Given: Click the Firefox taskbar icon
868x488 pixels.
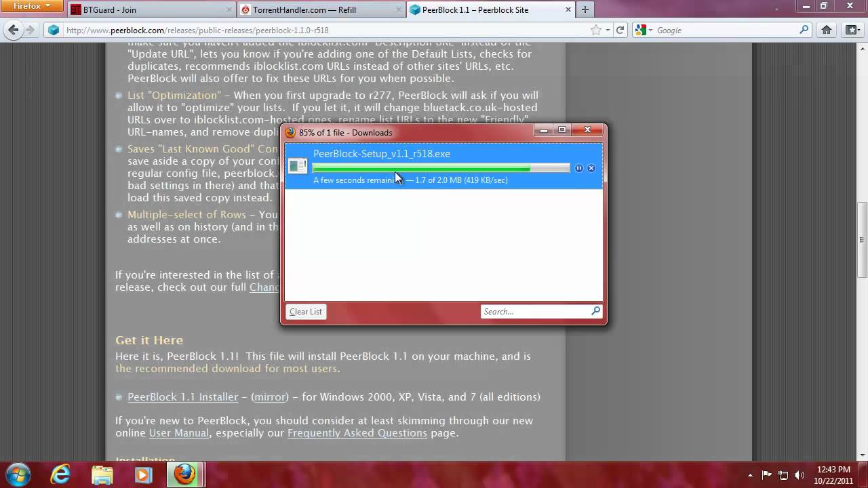Looking at the screenshot, I should (x=184, y=474).
